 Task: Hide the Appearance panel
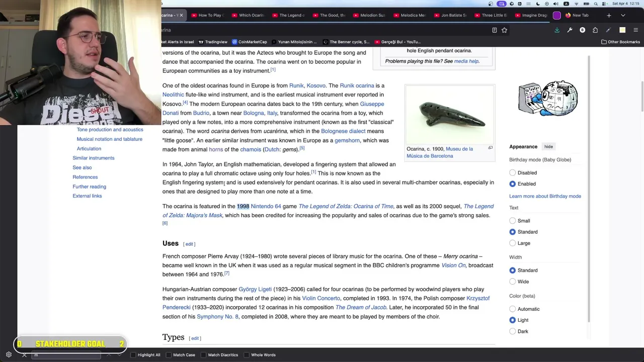[x=548, y=147]
